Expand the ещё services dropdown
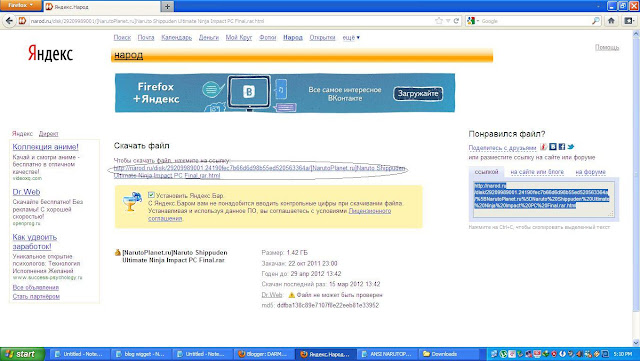 pyautogui.click(x=351, y=38)
